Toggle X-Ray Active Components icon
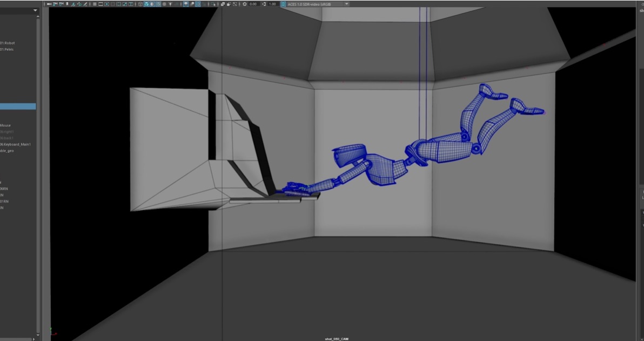This screenshot has width=644, height=341. tap(229, 4)
